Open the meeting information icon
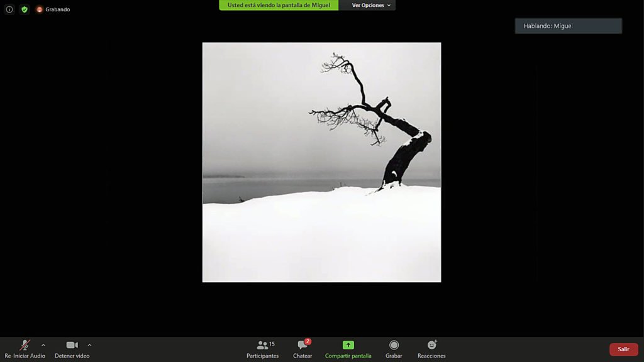This screenshot has width=644, height=362. click(x=9, y=9)
